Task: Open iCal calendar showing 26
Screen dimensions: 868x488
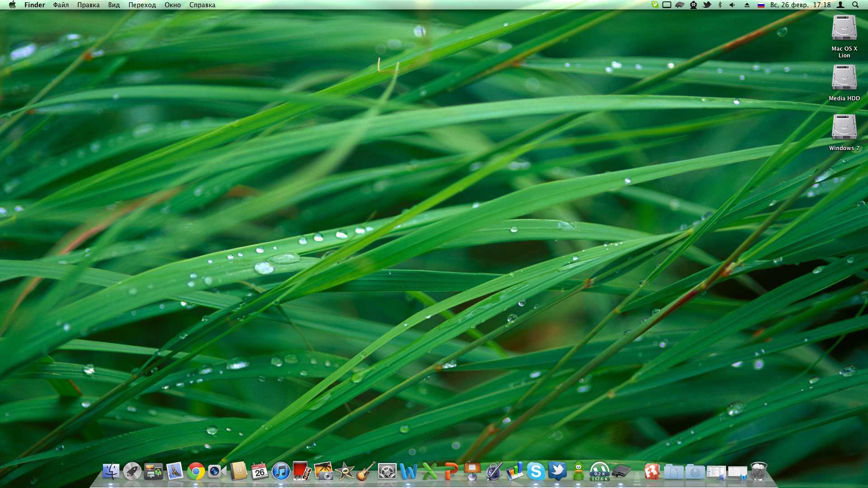Action: pos(260,471)
